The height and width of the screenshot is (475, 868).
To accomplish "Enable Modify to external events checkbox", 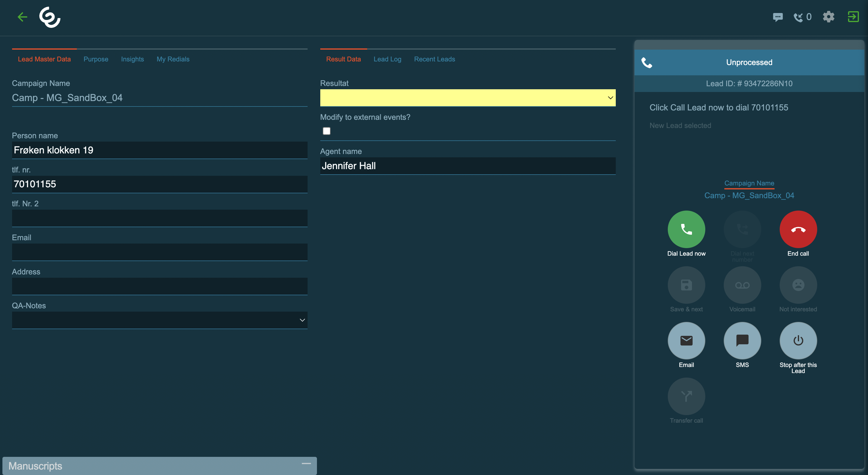I will (327, 131).
